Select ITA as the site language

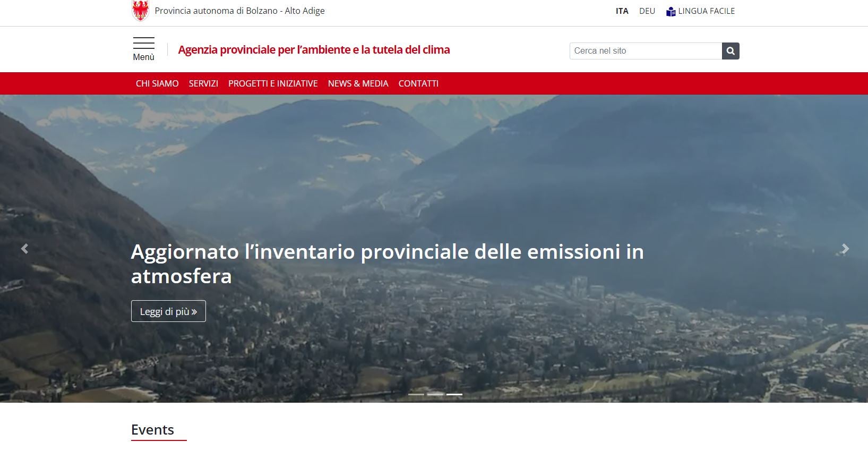click(622, 11)
